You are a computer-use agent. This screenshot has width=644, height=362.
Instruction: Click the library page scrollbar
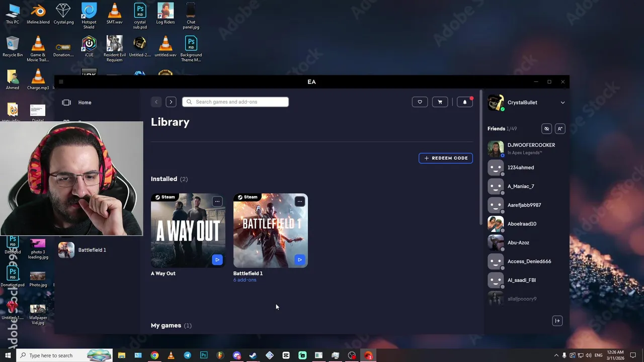pyautogui.click(x=481, y=158)
